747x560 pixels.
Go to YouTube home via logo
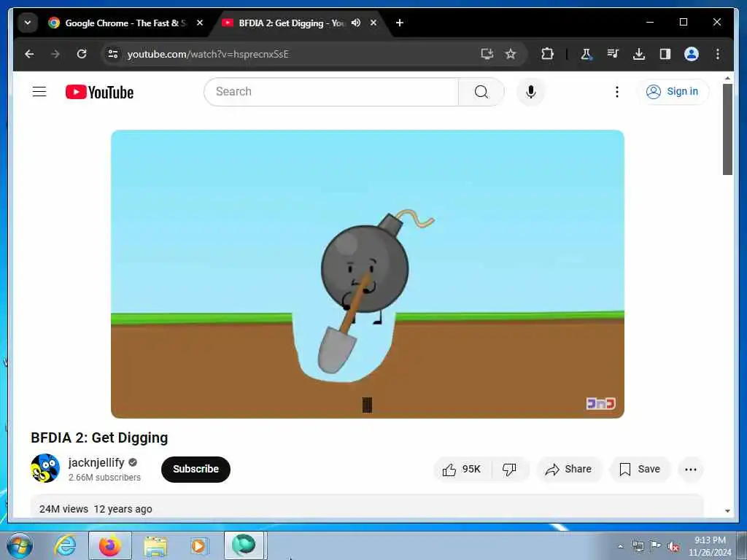coord(99,92)
